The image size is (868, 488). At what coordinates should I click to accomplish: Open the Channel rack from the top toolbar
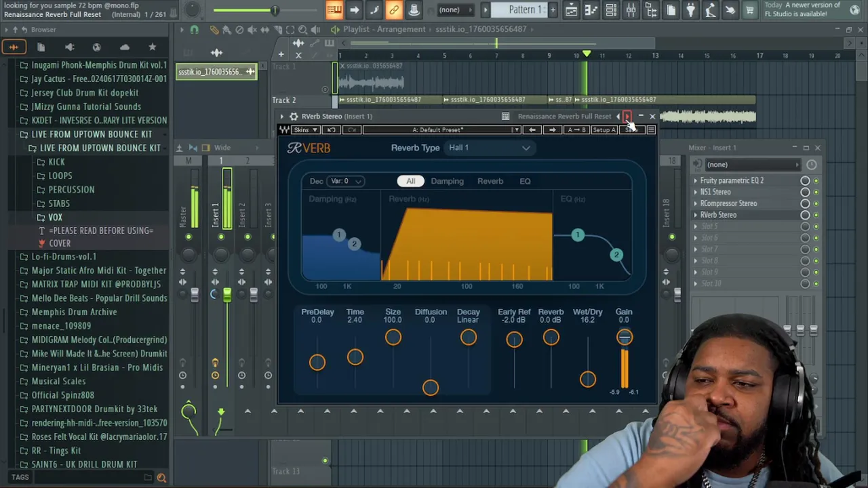tap(611, 10)
